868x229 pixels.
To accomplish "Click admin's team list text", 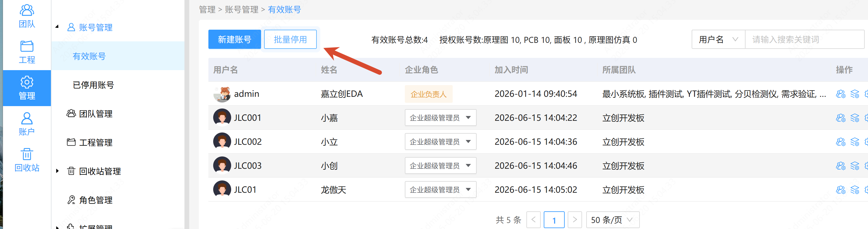I will click(x=714, y=94).
